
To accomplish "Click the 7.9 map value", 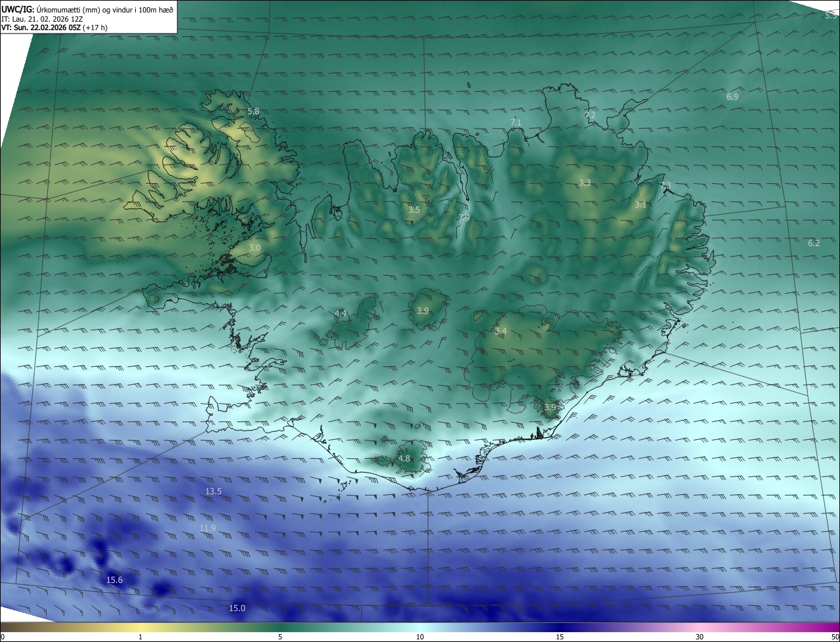I will (464, 218).
